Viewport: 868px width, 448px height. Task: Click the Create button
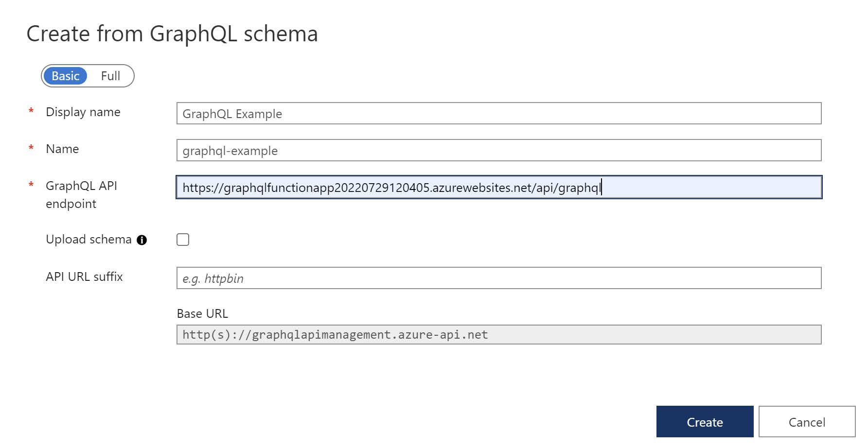705,422
